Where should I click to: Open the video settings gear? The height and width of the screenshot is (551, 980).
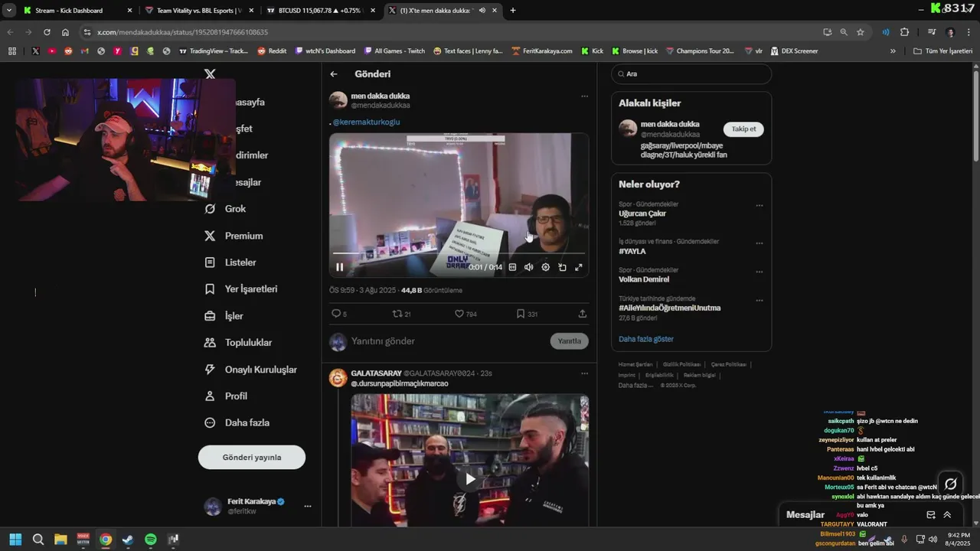(545, 267)
